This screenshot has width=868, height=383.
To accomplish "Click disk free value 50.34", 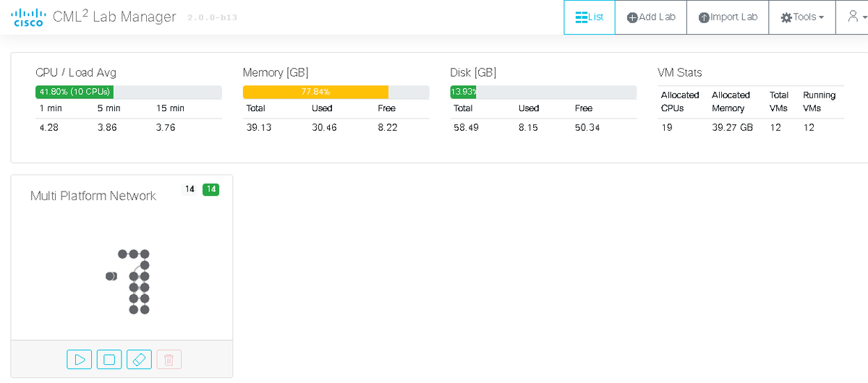I will (587, 128).
